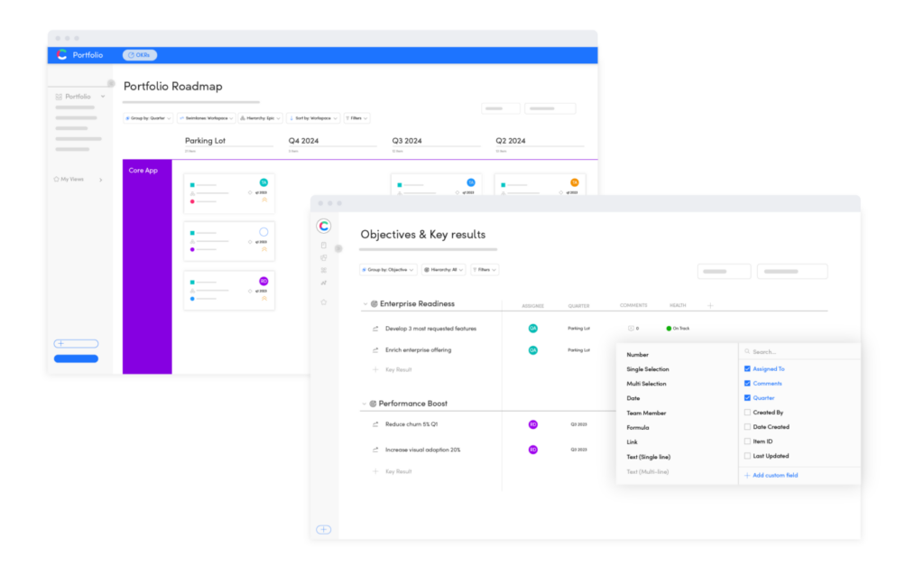Viewport: 924px width, 567px height.
Task: Uncheck the Assigned To field checkbox
Action: pos(746,369)
